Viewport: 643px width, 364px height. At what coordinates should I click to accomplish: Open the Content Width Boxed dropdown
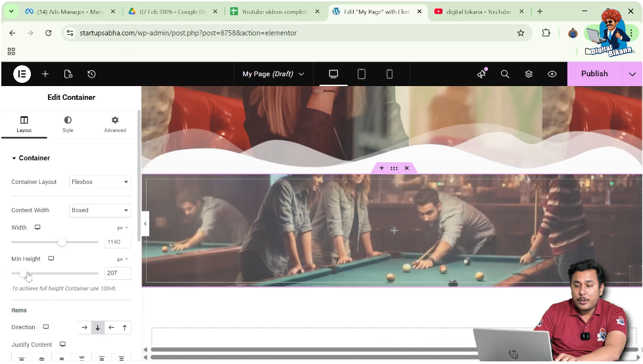click(x=100, y=210)
